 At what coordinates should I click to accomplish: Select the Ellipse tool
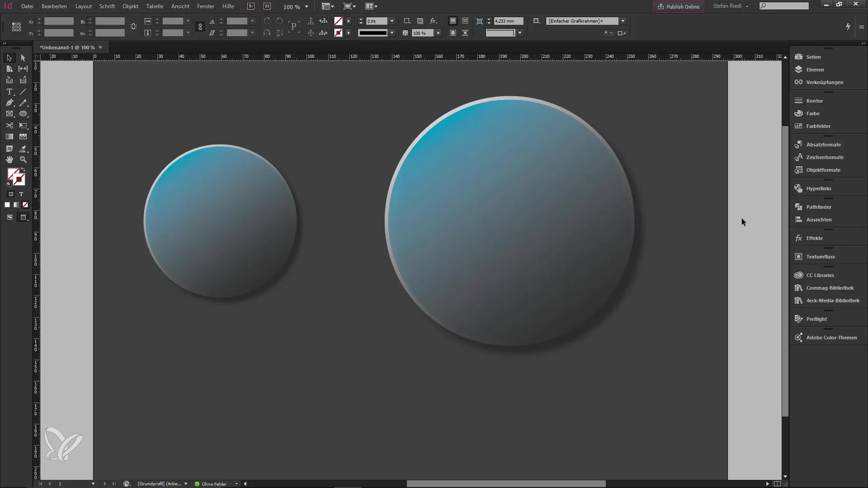tap(23, 114)
